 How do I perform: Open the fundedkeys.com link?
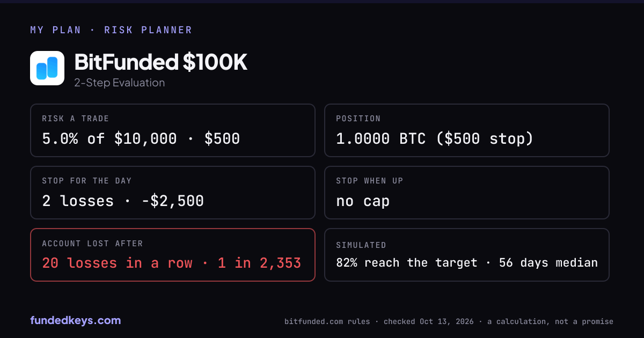point(76,320)
